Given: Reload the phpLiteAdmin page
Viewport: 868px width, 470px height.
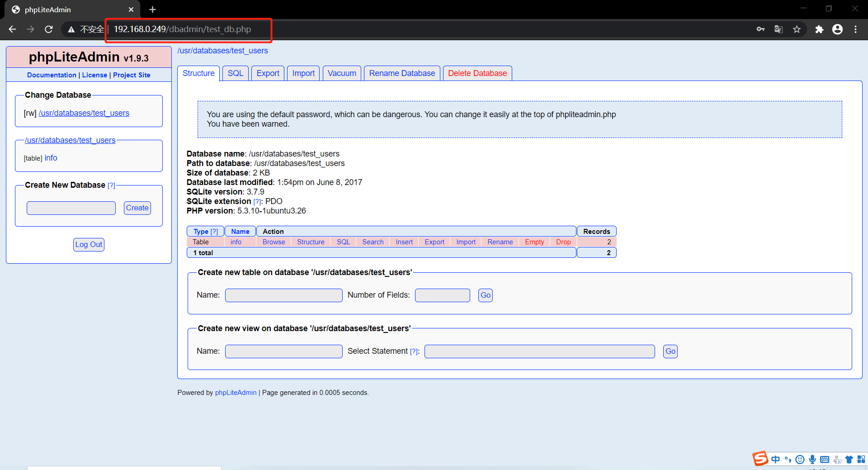Looking at the screenshot, I should [49, 29].
